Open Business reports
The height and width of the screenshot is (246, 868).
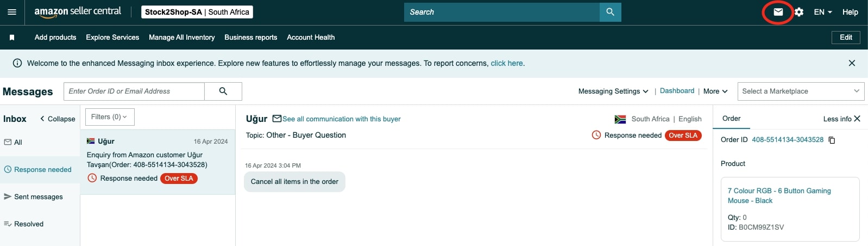click(x=251, y=38)
